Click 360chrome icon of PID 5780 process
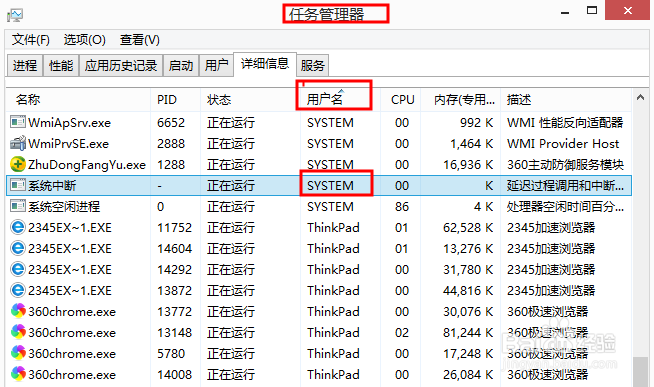Image resolution: width=654 pixels, height=387 pixels. (x=18, y=353)
